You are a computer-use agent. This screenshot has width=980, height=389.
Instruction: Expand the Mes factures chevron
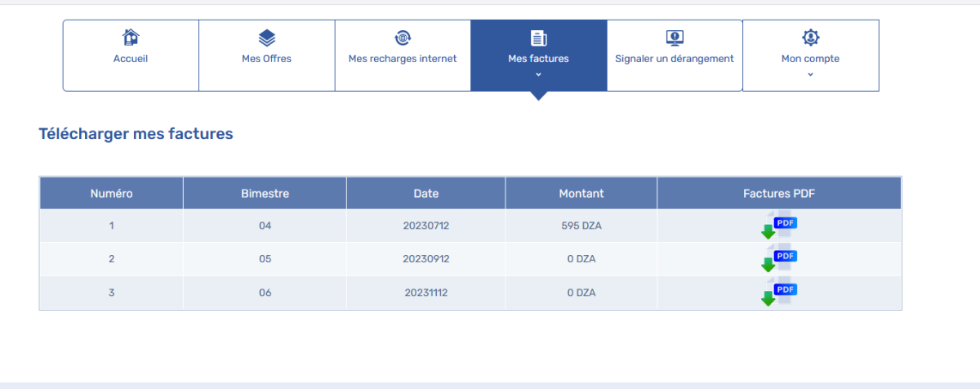[538, 74]
